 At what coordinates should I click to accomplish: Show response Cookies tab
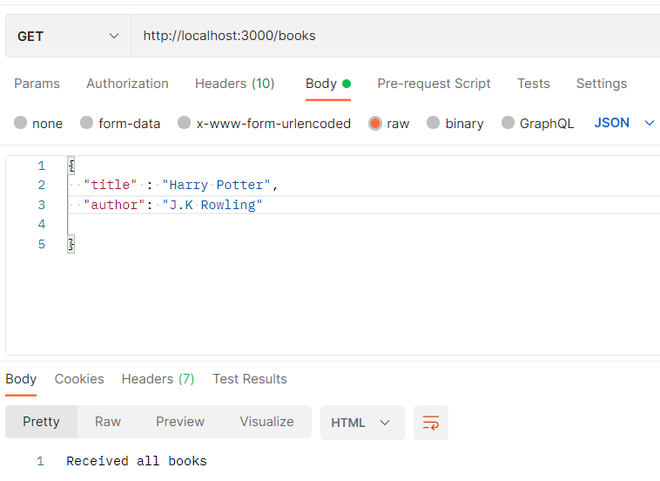click(79, 379)
